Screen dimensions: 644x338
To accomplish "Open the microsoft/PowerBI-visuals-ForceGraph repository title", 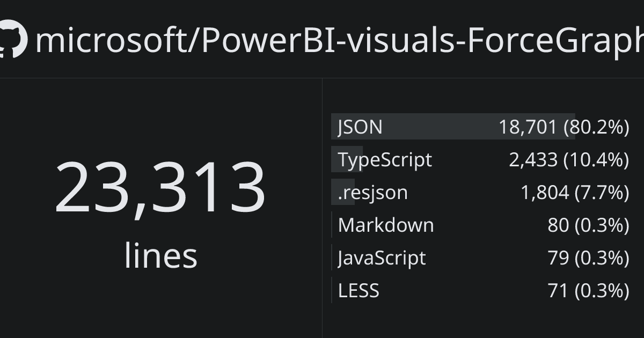I will point(339,40).
